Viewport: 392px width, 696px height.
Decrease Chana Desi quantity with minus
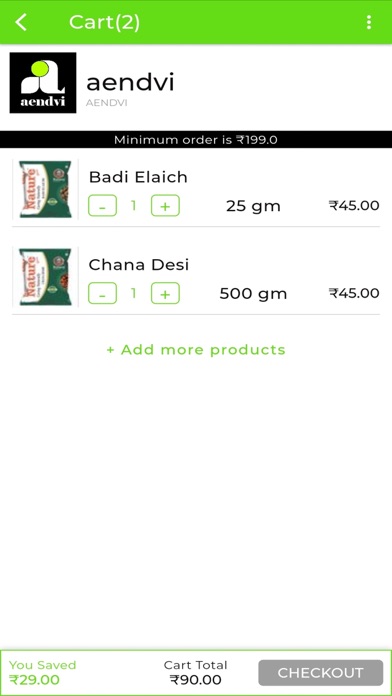(x=102, y=293)
